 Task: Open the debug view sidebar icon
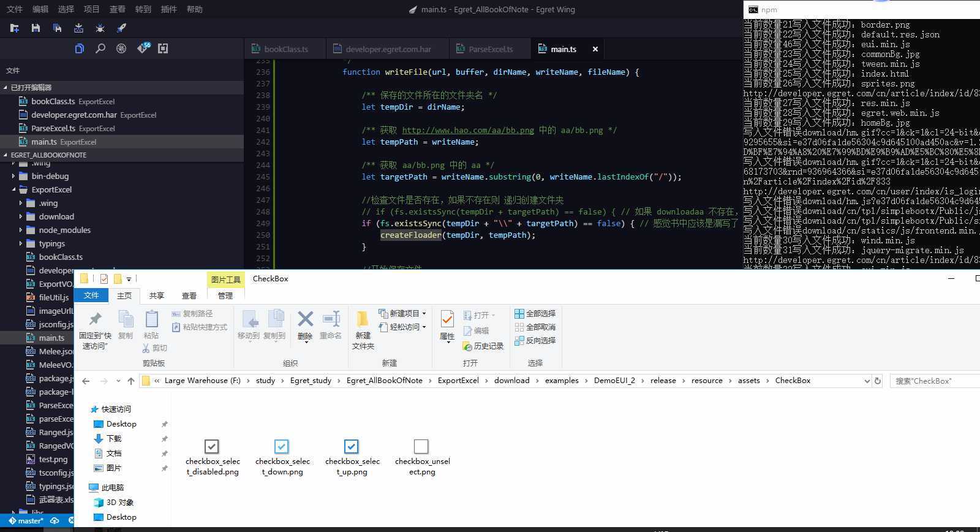pos(121,48)
